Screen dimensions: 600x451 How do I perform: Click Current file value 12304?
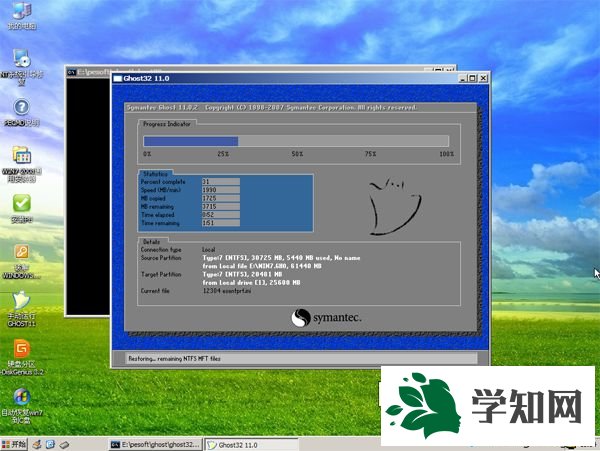pos(227,291)
